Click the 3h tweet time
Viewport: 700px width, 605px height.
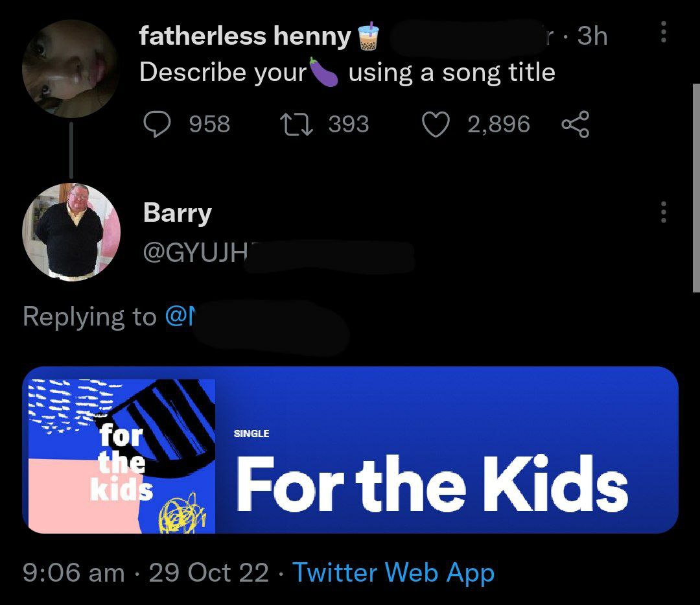[592, 36]
